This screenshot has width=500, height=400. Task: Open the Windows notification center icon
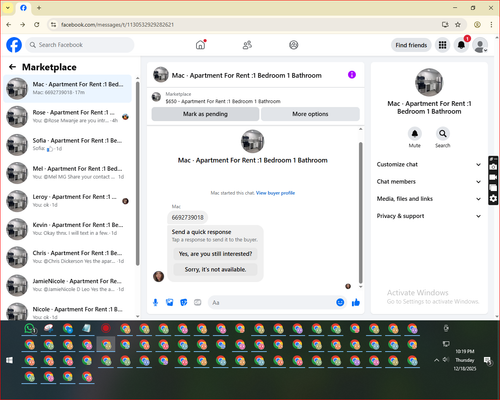(x=488, y=361)
